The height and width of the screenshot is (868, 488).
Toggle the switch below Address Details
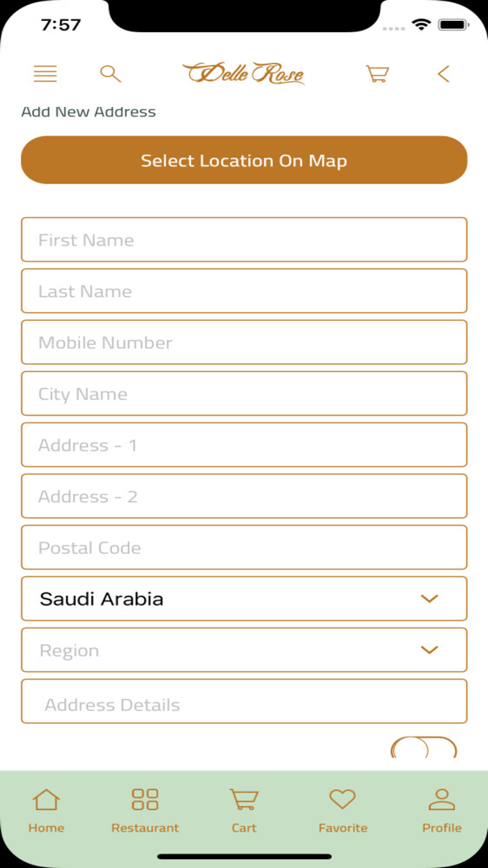(x=424, y=750)
